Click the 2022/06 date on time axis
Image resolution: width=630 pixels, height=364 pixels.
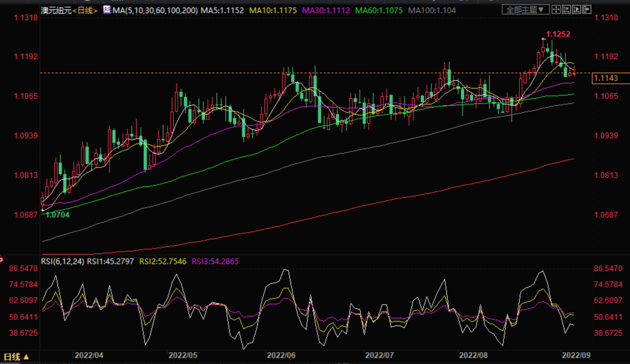click(281, 355)
